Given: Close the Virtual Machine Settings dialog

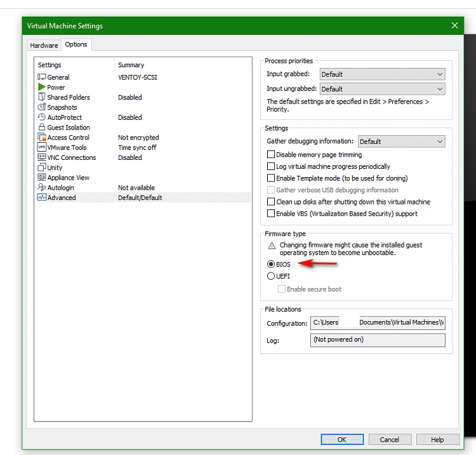Looking at the screenshot, I should pos(454,25).
